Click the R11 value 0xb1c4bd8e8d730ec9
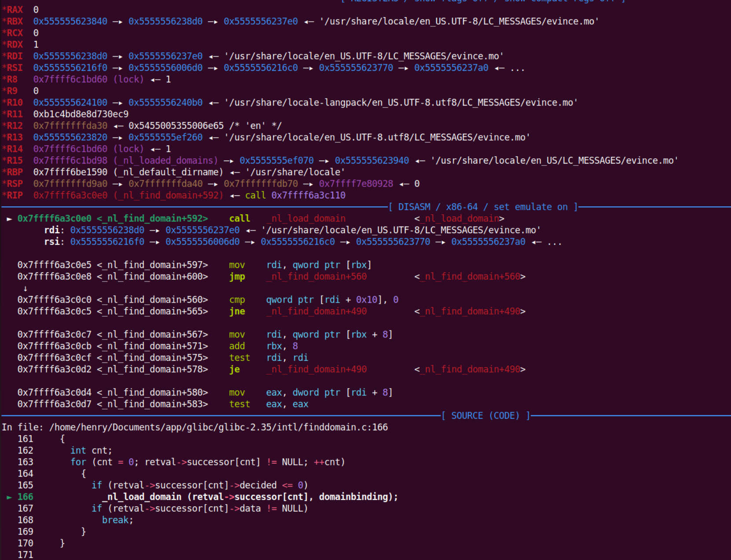Image resolution: width=731 pixels, height=560 pixels. tap(81, 114)
